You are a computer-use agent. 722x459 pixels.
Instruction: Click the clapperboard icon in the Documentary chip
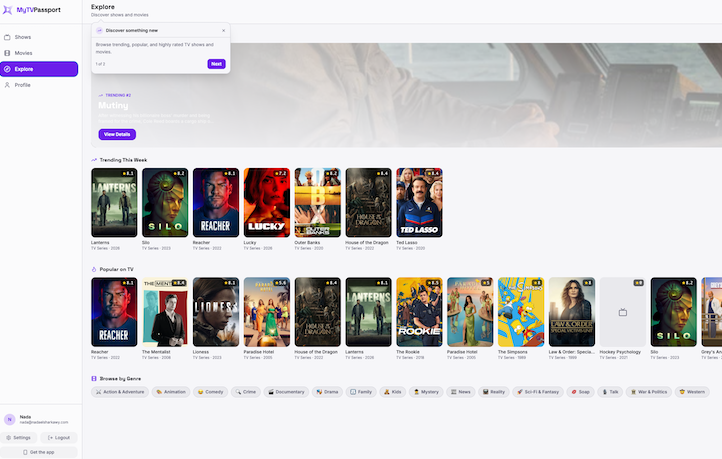click(x=271, y=392)
